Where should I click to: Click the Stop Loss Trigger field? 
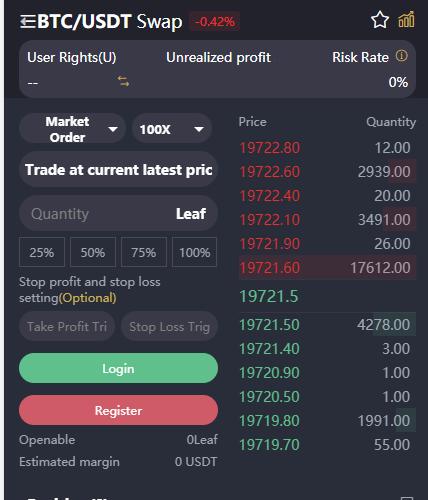[169, 327]
